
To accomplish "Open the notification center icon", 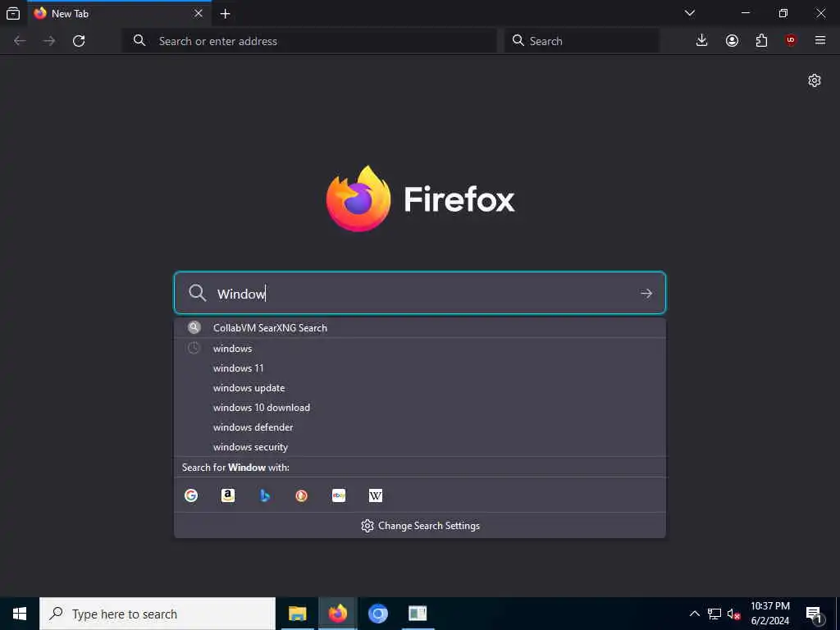I will tap(815, 614).
